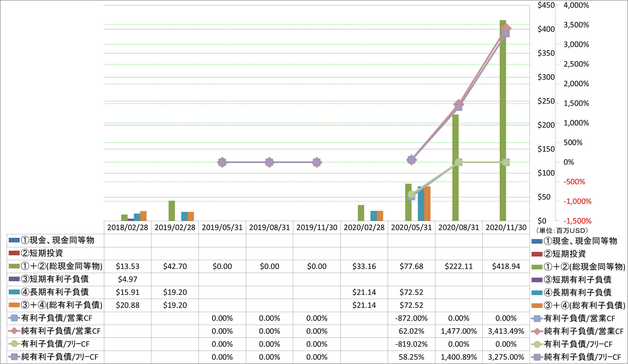
Task: Click the 58.25% cell
Action: pos(412,357)
